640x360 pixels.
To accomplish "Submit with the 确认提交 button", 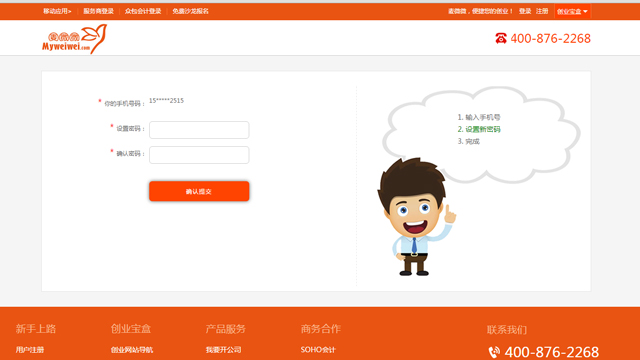I will coord(199,191).
